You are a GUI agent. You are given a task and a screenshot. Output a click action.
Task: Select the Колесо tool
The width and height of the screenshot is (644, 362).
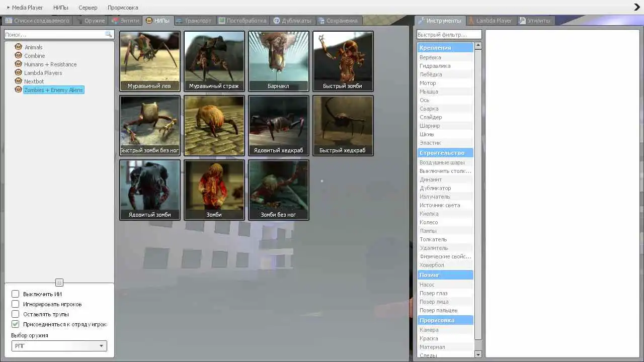click(x=445, y=222)
